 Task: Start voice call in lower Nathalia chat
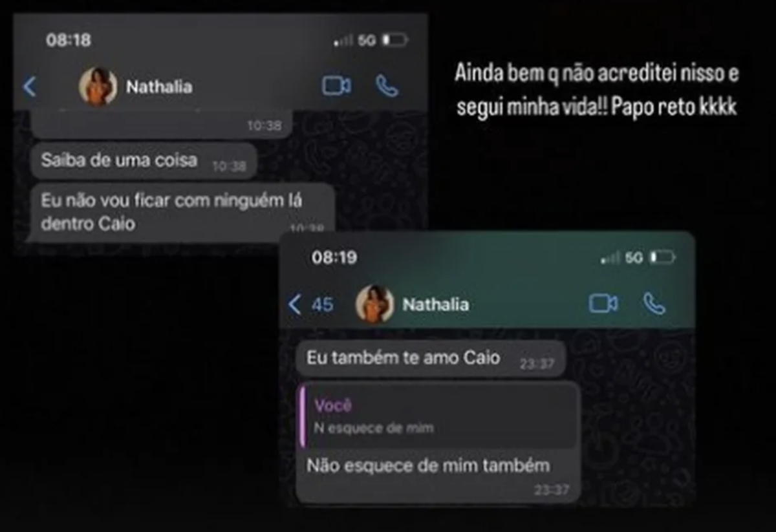coord(654,304)
